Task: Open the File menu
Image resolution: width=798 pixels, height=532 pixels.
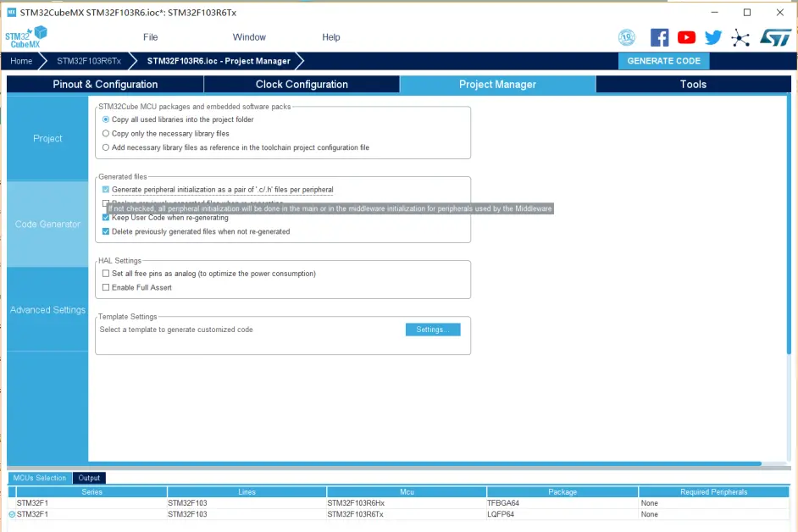Action: pos(150,37)
